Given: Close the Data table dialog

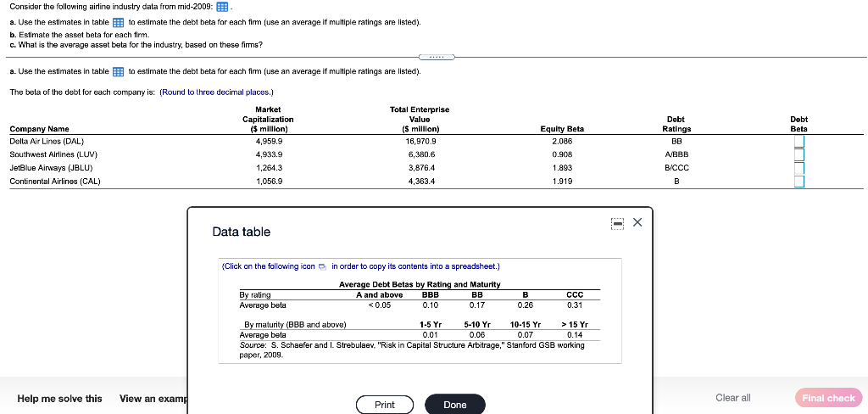Looking at the screenshot, I should pos(637,222).
